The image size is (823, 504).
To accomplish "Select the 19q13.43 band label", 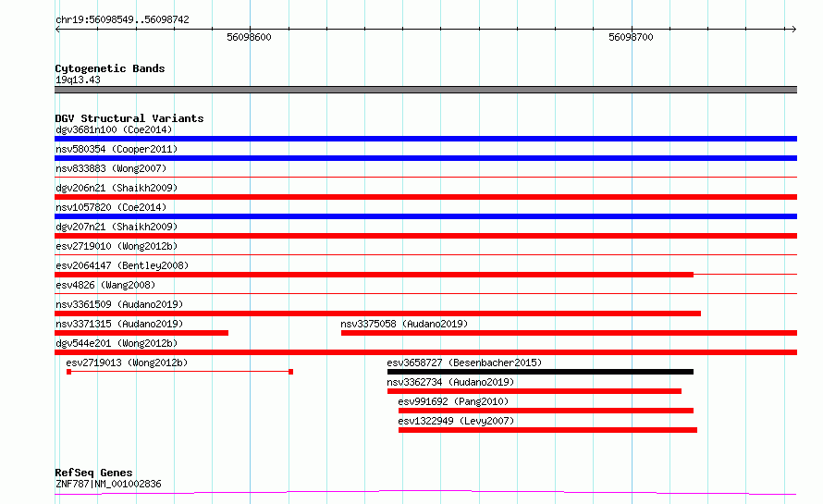I will pyautogui.click(x=78, y=80).
